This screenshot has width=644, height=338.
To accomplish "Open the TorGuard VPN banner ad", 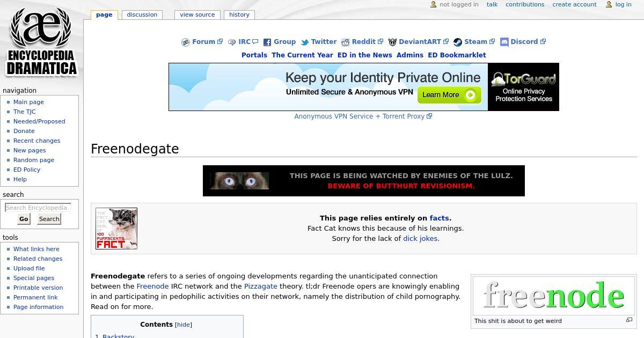I will click(x=364, y=87).
